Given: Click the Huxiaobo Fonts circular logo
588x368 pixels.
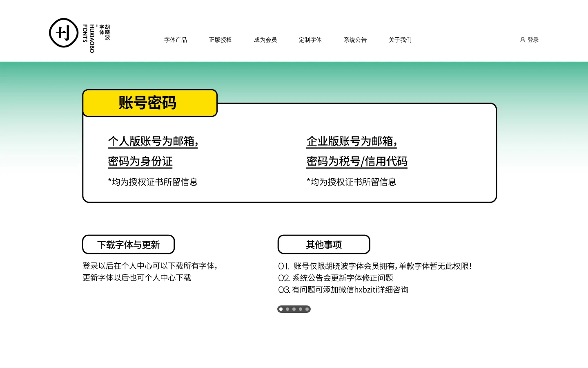Looking at the screenshot, I should pyautogui.click(x=64, y=33).
